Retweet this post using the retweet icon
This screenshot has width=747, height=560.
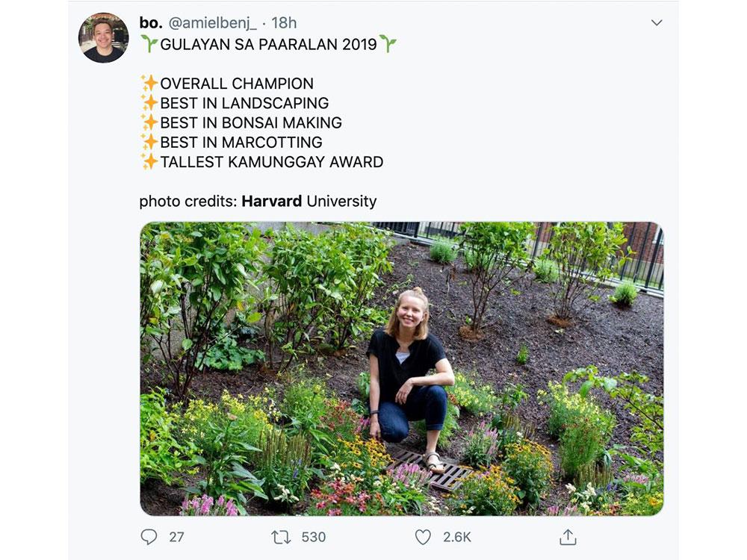point(281,537)
